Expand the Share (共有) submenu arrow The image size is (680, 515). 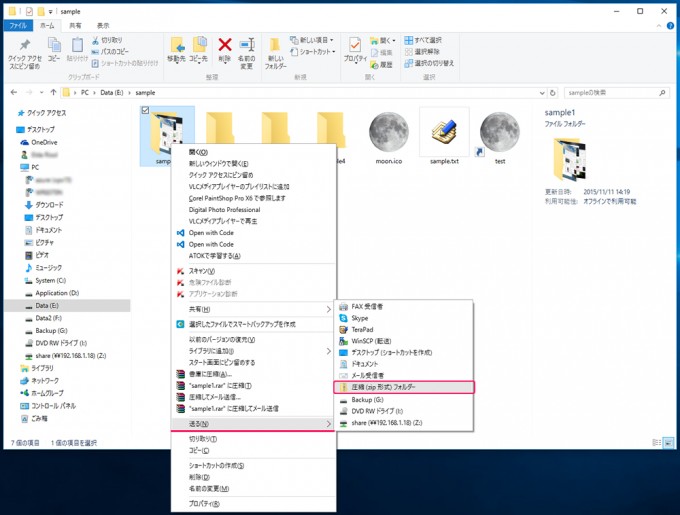coord(328,309)
